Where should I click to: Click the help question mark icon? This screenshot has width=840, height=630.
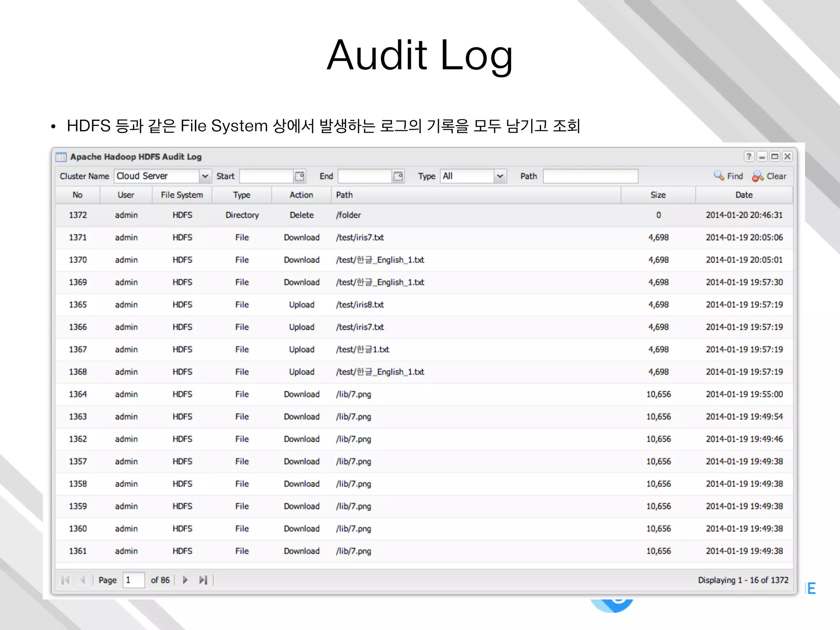(749, 156)
